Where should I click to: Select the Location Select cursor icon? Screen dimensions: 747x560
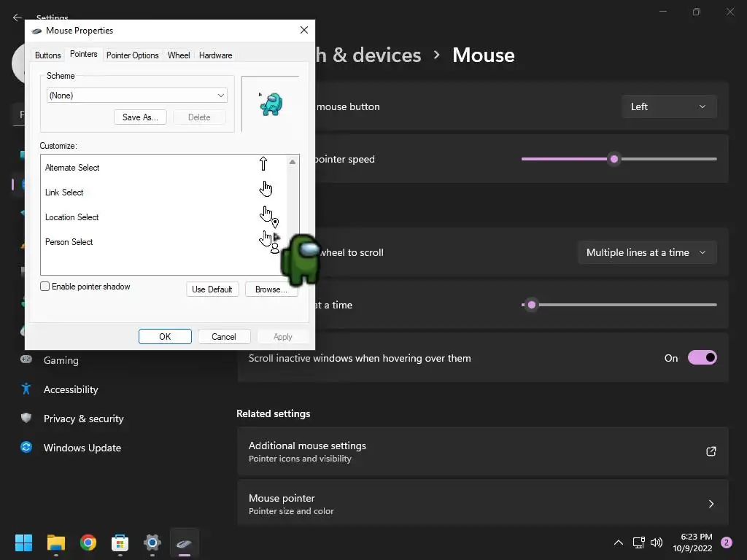pos(268,216)
